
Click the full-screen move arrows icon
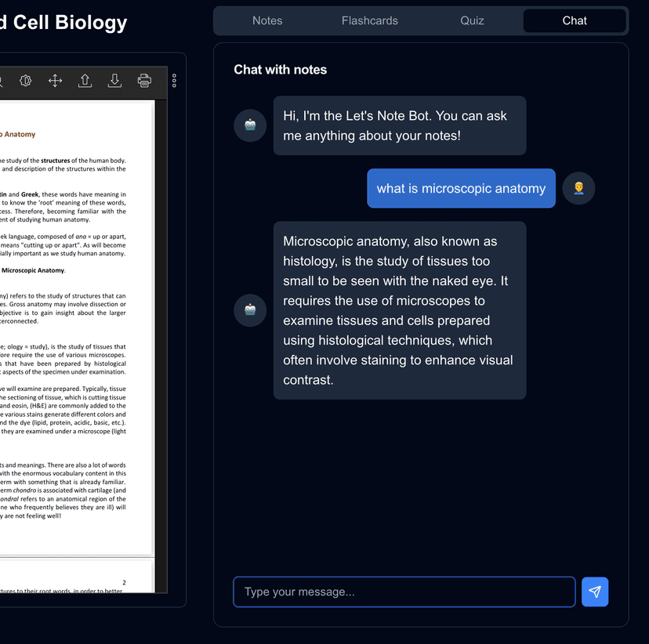pos(55,81)
